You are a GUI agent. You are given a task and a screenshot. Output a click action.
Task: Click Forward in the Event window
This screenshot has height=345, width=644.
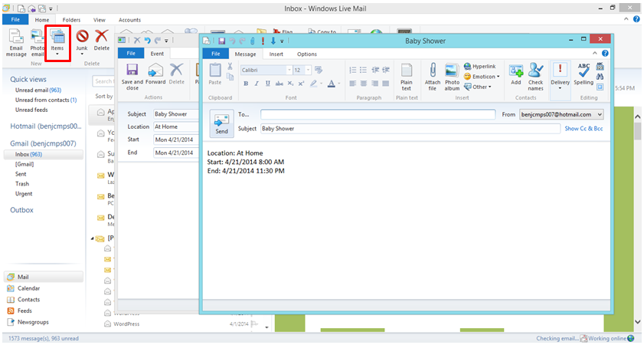coord(155,74)
